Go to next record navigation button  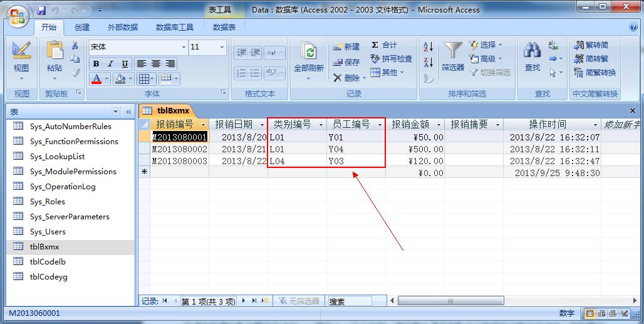(x=244, y=301)
